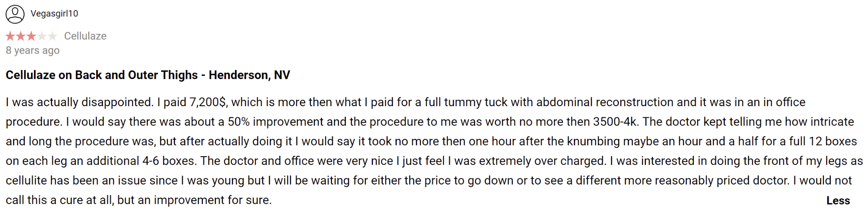Click the last line ending 'improvement for sure'
The height and width of the screenshot is (212, 868).
[x=139, y=200]
